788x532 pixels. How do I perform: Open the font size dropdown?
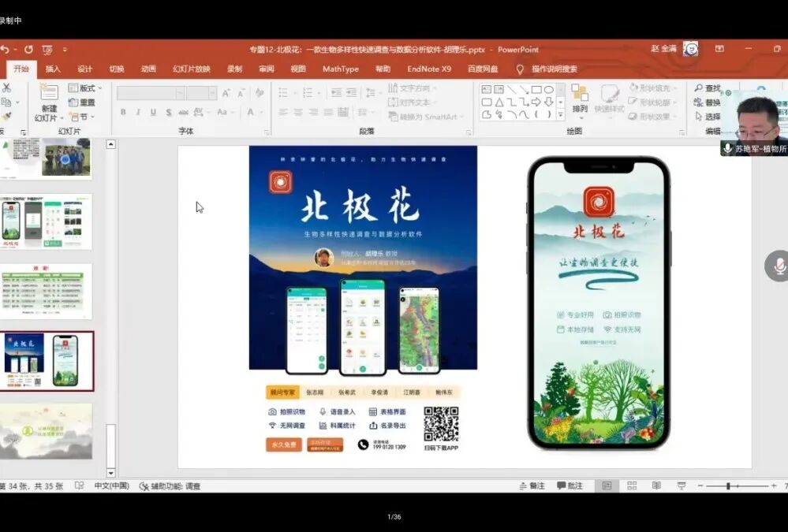tap(213, 93)
